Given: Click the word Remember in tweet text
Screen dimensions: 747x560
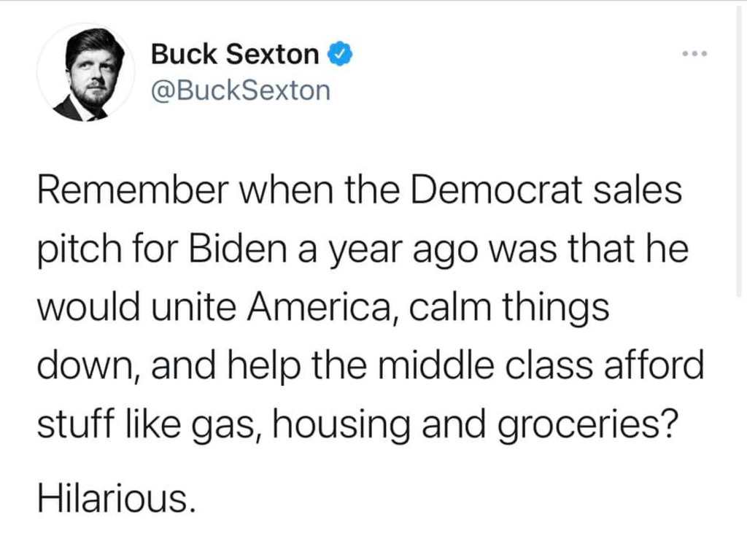Looking at the screenshot, I should (x=133, y=190).
